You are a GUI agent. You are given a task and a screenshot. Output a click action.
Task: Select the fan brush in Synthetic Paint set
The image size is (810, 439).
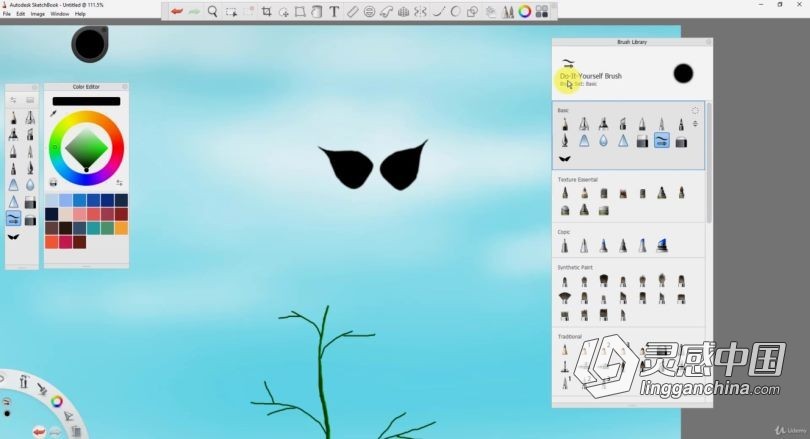pyautogui.click(x=565, y=297)
